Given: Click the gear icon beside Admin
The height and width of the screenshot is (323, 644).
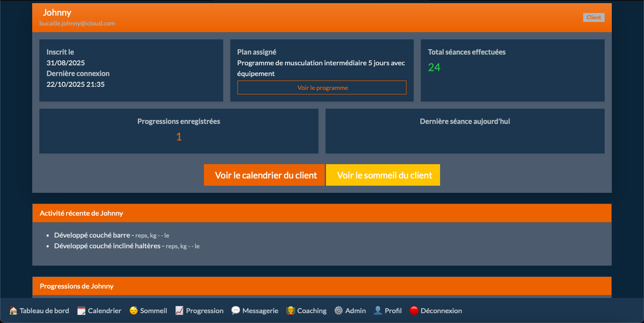Looking at the screenshot, I should [x=339, y=310].
